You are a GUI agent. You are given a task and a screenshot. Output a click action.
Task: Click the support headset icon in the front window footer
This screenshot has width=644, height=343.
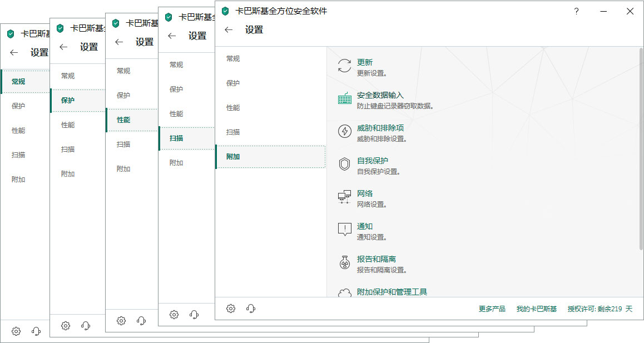(251, 309)
